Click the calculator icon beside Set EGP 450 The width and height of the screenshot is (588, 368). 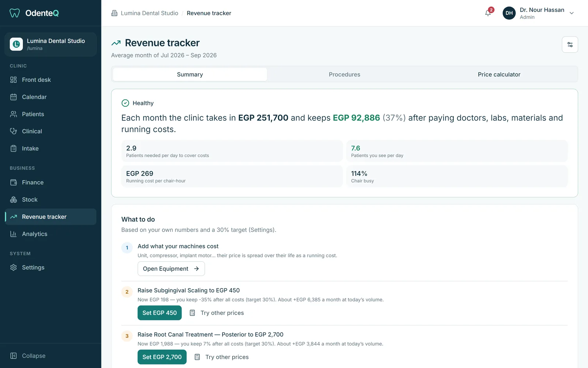(192, 313)
